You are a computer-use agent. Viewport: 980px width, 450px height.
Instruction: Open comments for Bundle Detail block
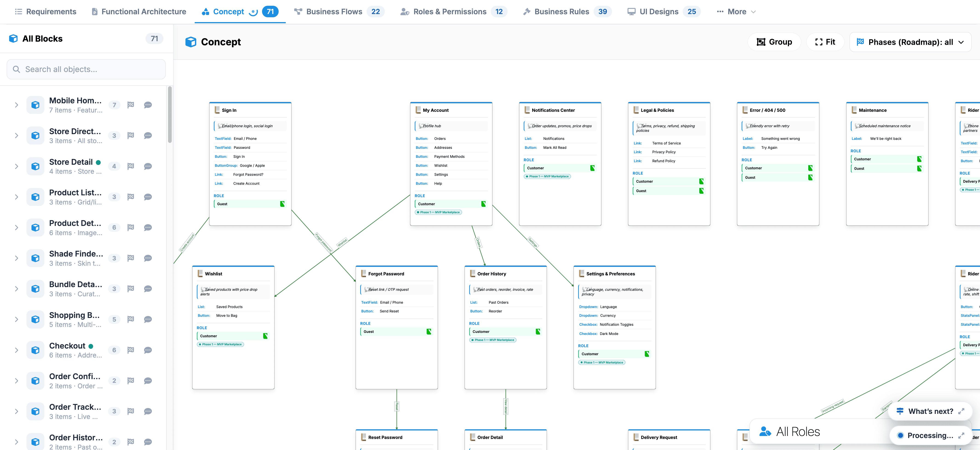(x=148, y=289)
